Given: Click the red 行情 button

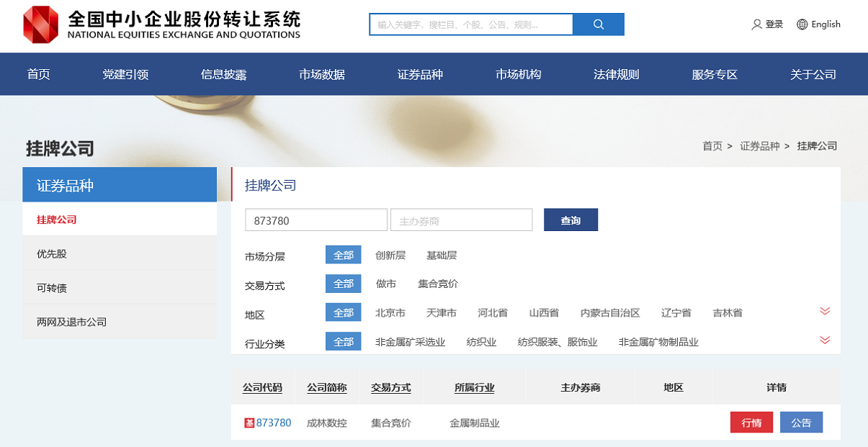Looking at the screenshot, I should point(751,423).
